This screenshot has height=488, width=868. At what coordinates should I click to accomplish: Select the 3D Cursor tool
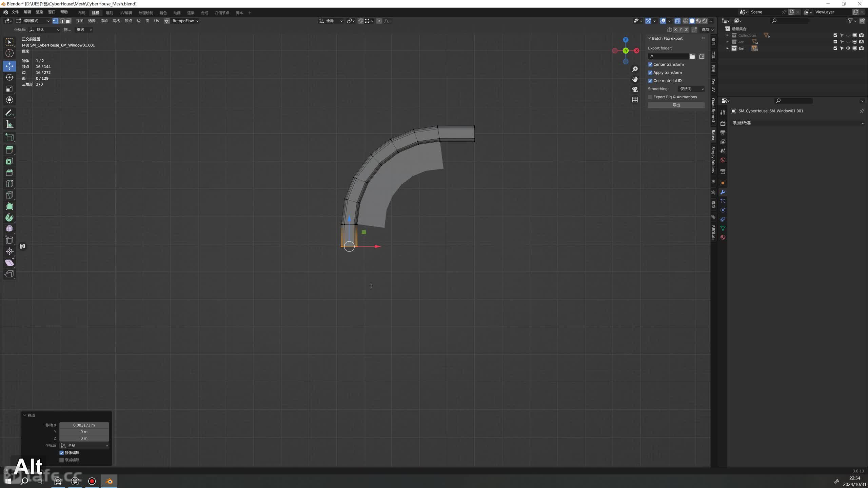(9, 53)
